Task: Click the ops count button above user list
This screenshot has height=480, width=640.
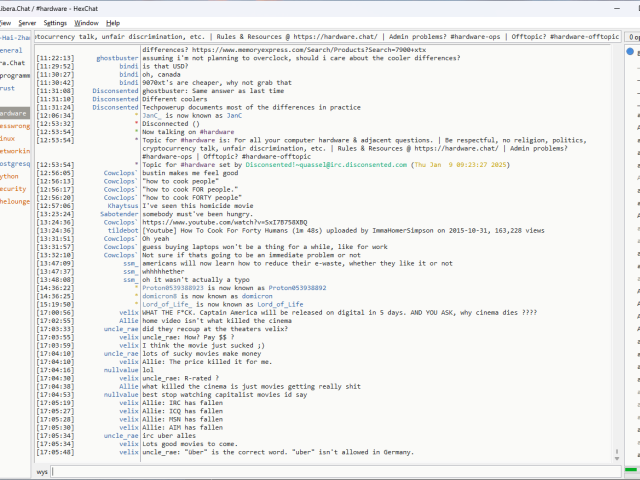Action: [632, 36]
